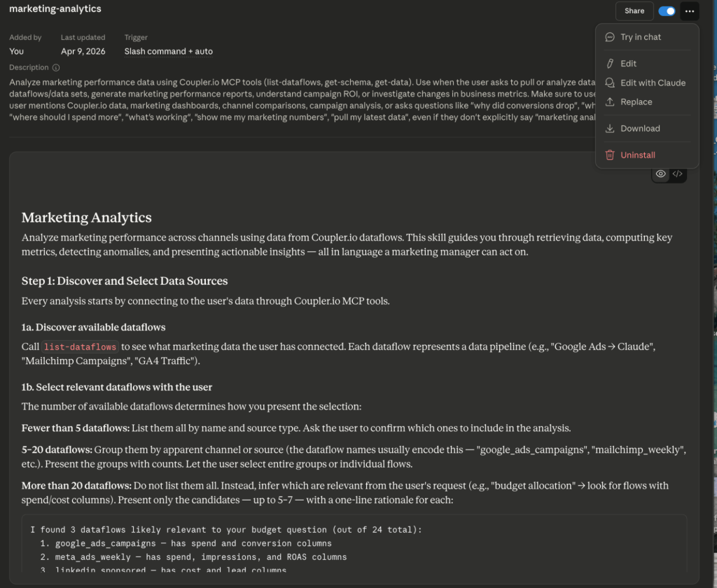The height and width of the screenshot is (588, 717).
Task: Switch to rendered preview eye icon
Action: tap(660, 174)
